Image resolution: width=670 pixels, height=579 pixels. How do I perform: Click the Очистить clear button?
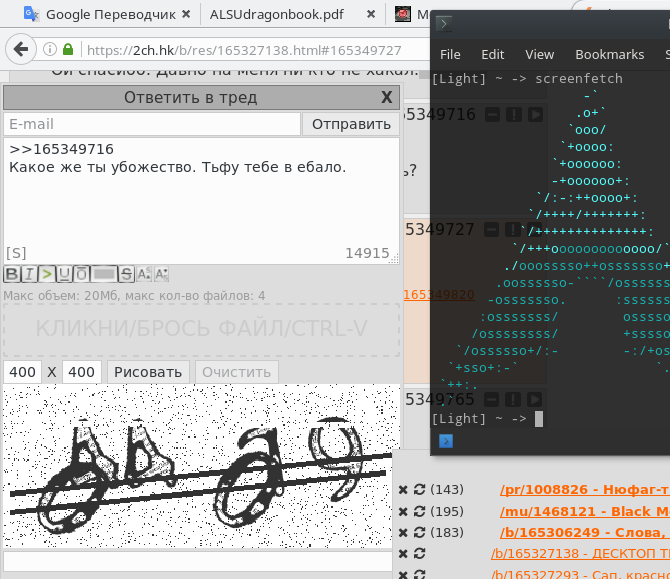[x=237, y=372]
